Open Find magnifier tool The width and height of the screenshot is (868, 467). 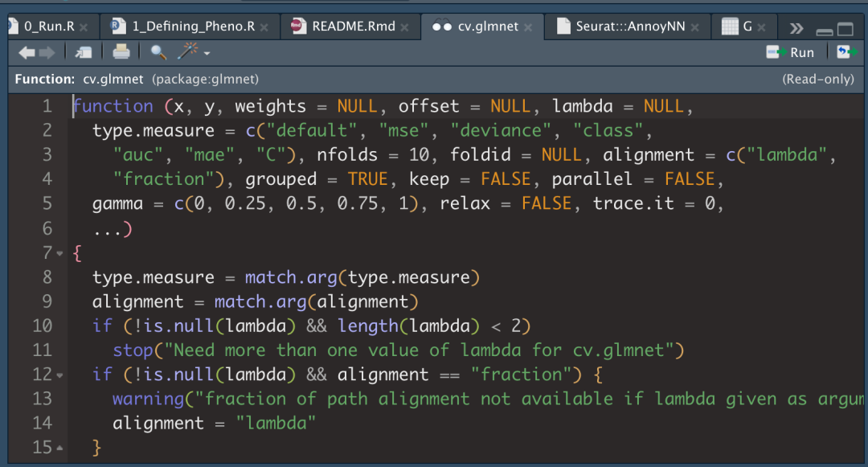[158, 52]
